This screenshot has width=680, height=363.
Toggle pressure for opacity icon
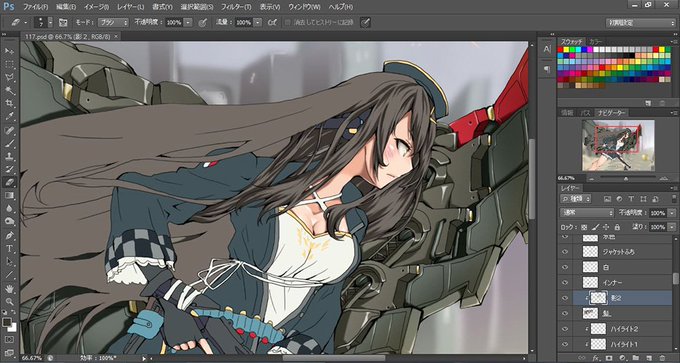pyautogui.click(x=202, y=23)
